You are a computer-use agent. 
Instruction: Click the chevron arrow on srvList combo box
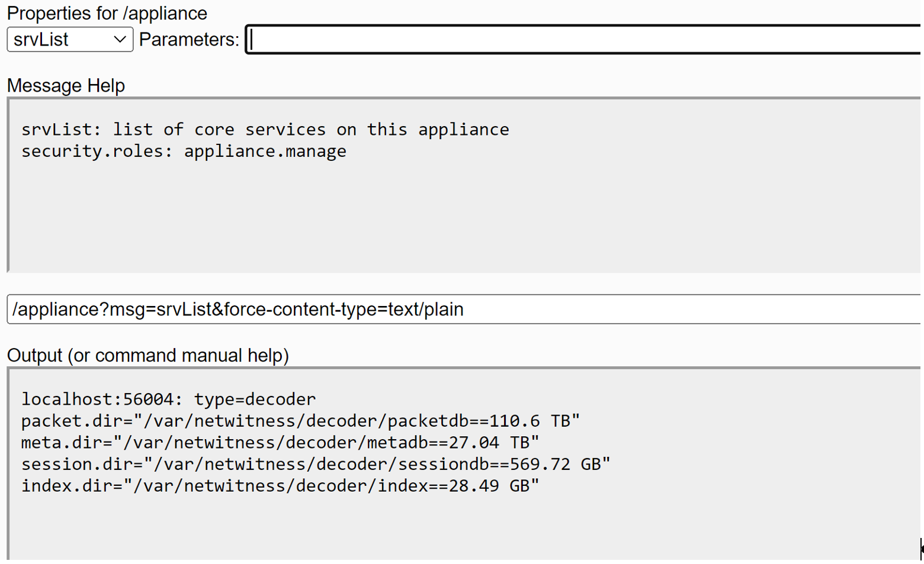click(120, 40)
